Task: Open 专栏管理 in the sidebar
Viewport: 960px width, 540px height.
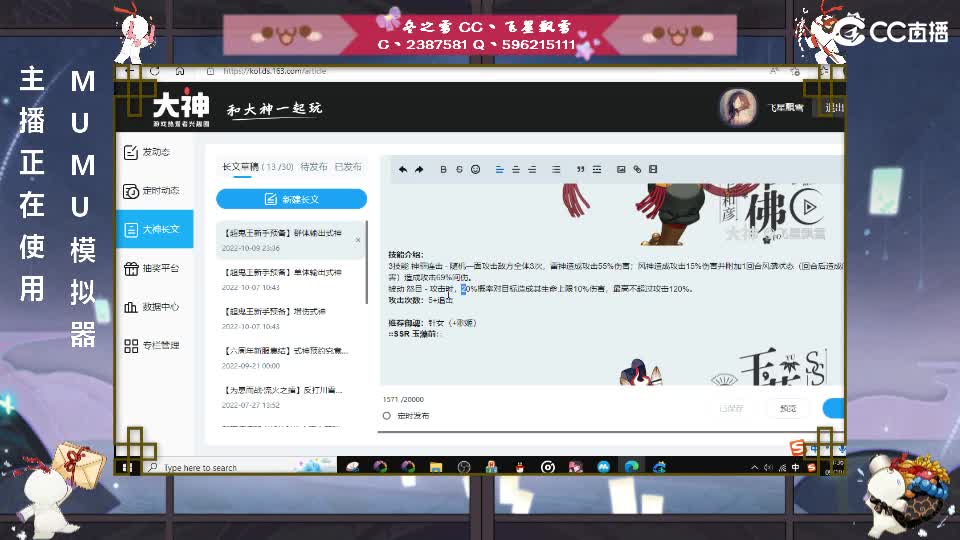Action: 154,345
